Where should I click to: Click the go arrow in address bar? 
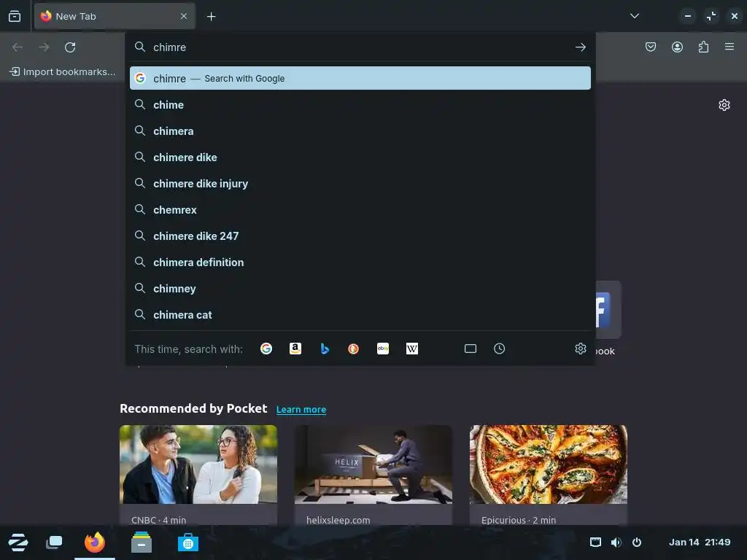click(x=580, y=47)
